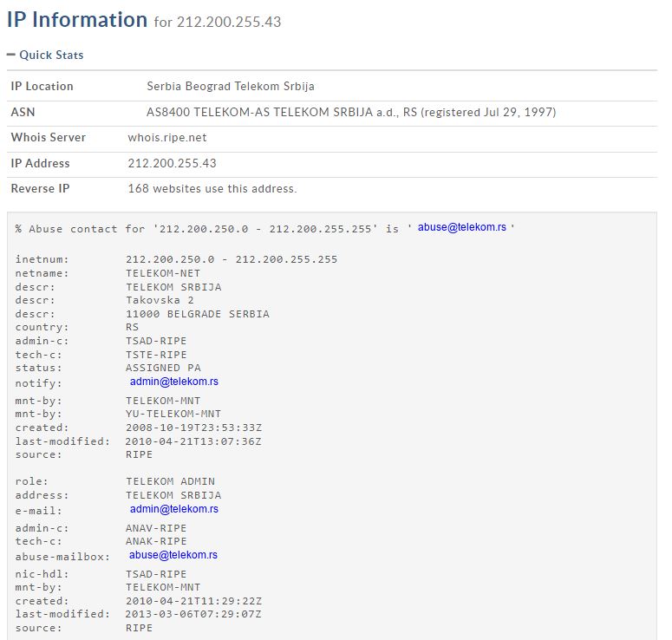Select admin-c value ANAV-RIPE
Image resolution: width=672 pixels, height=640 pixels.
[x=156, y=528]
